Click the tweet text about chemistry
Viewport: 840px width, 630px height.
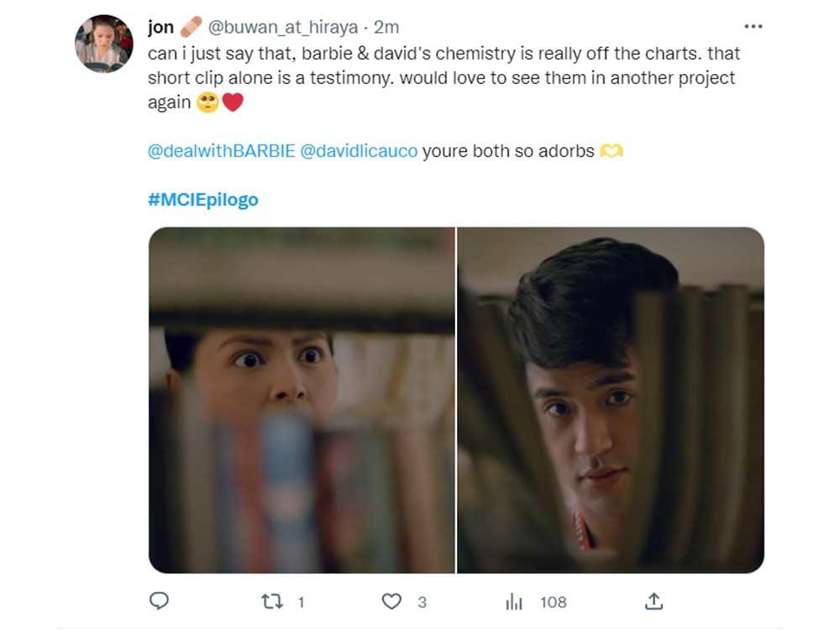(x=441, y=77)
